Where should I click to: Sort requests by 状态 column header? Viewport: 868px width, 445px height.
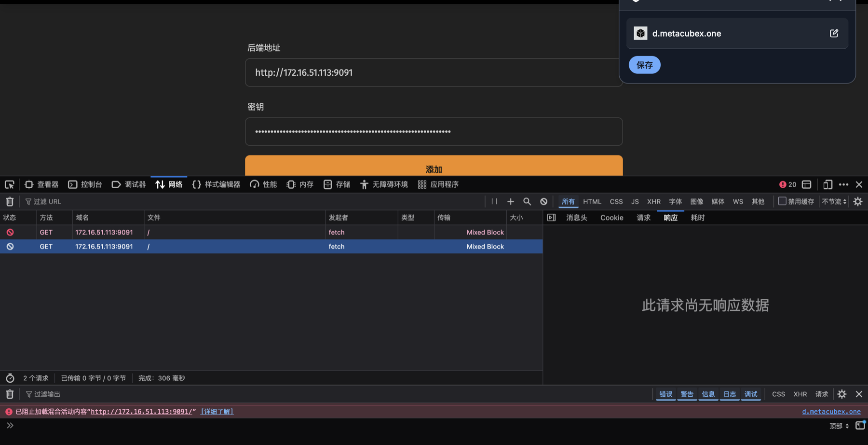[x=18, y=218]
